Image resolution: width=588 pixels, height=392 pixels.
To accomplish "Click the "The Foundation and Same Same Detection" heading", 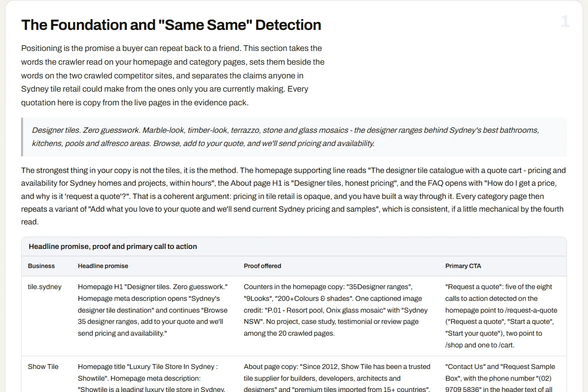I will pyautogui.click(x=171, y=24).
